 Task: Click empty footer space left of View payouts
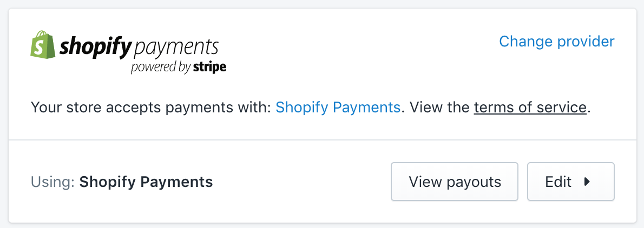(x=303, y=182)
